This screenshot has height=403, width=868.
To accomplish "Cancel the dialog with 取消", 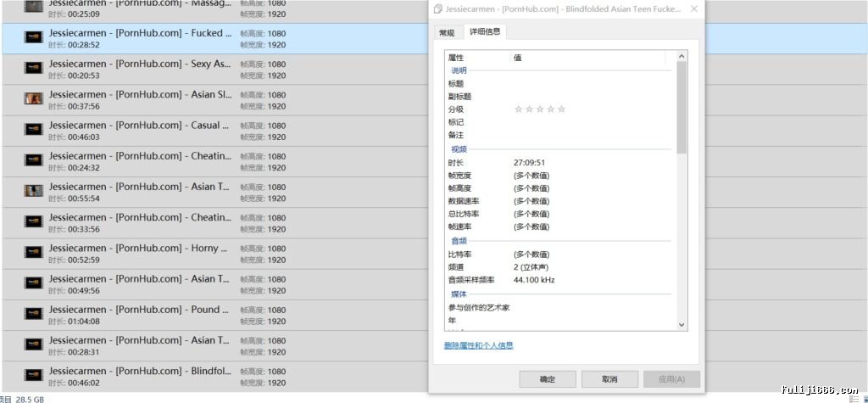I will point(609,379).
